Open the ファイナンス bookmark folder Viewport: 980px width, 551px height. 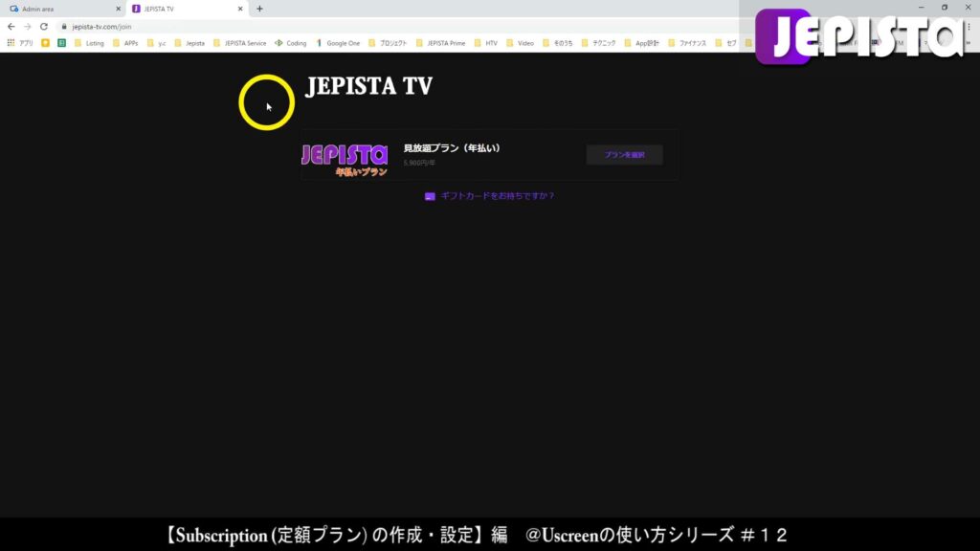point(687,43)
